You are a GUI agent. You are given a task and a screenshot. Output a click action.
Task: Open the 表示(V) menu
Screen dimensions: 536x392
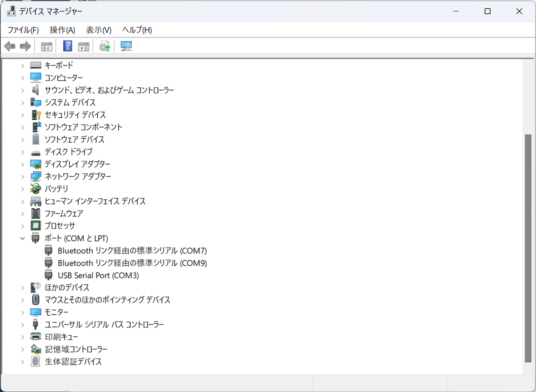(x=98, y=30)
